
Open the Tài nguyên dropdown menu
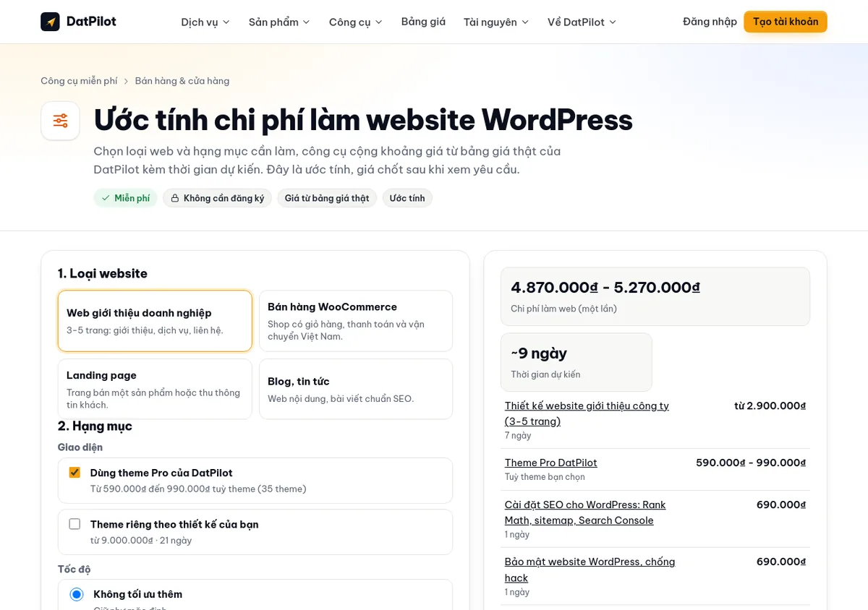(496, 22)
